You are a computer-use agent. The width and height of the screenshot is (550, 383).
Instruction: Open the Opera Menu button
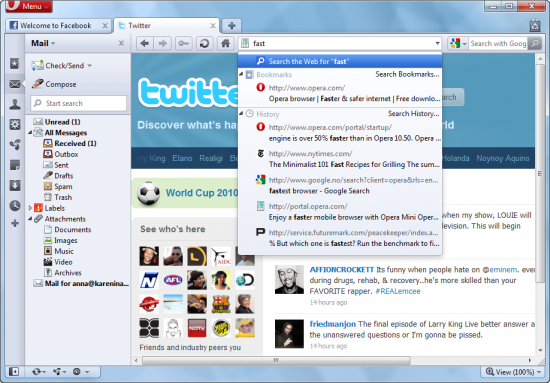(x=29, y=6)
